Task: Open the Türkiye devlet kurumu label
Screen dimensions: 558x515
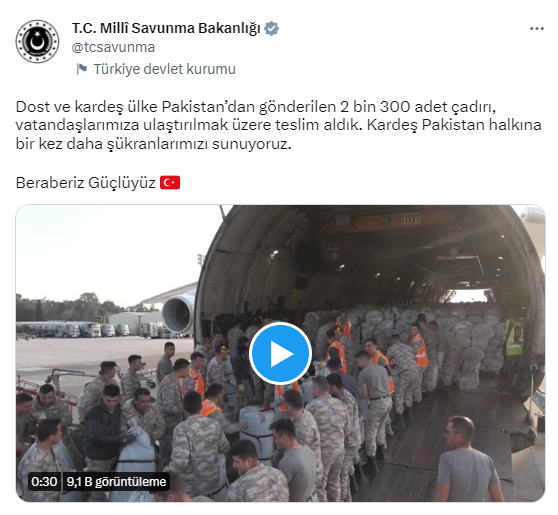Action: point(164,69)
